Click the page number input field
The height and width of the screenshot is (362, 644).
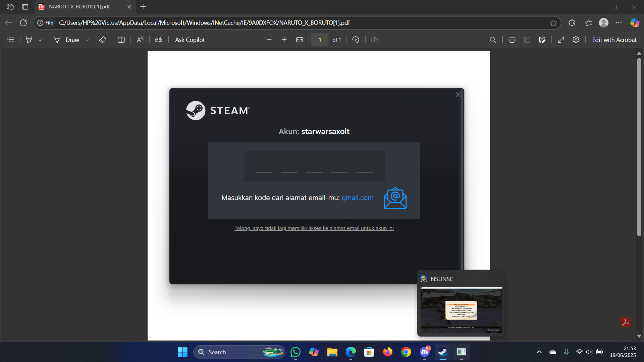click(320, 40)
